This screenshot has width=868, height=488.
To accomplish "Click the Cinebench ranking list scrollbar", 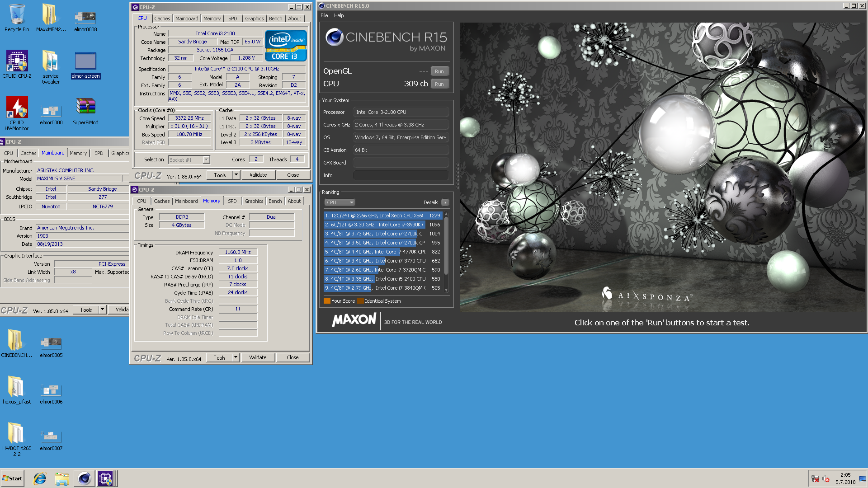I will [x=446, y=252].
